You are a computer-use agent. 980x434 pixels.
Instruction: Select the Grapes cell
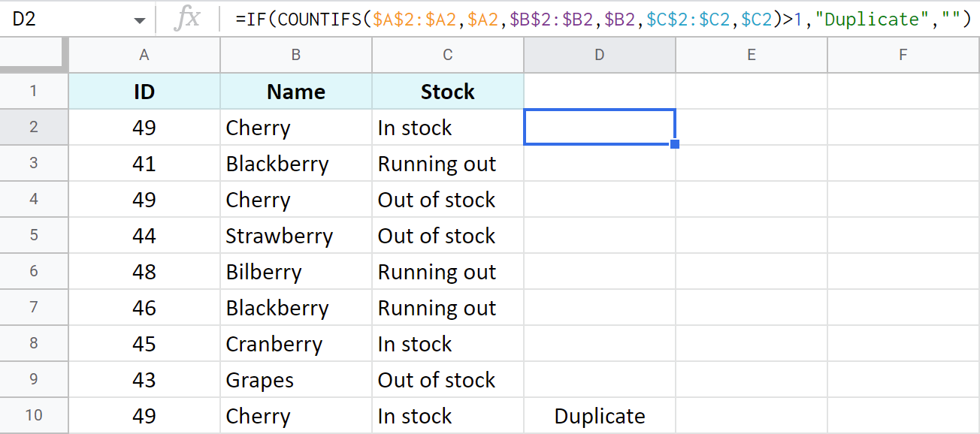[x=295, y=379]
